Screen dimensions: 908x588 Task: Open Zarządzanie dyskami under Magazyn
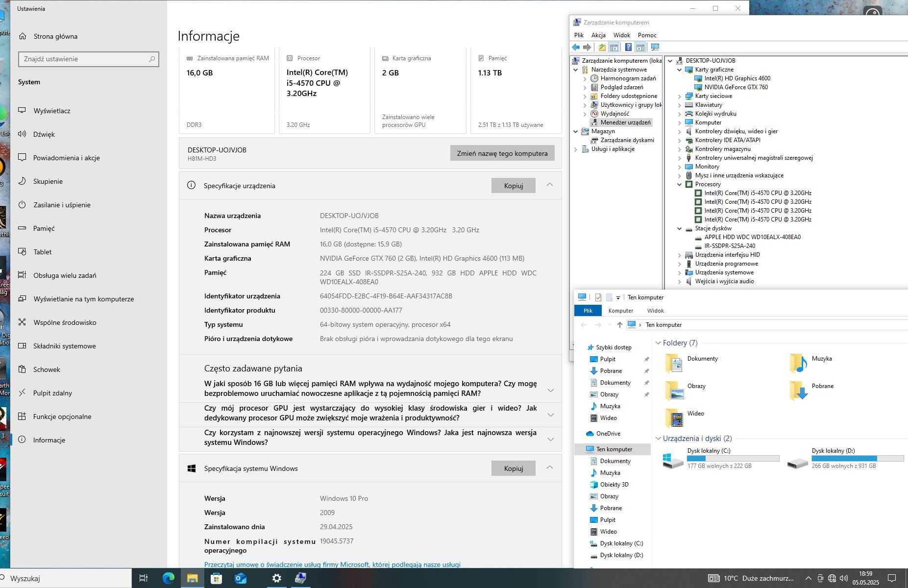click(627, 140)
